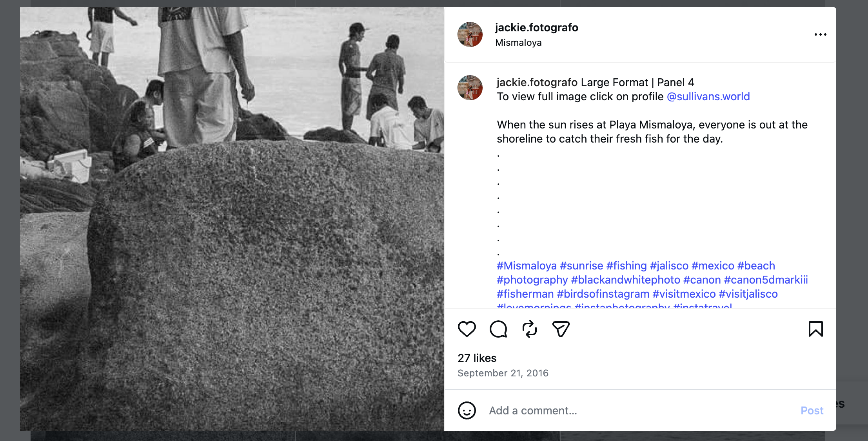The width and height of the screenshot is (868, 441).
Task: Click the Add a comment field
Action: [639, 410]
